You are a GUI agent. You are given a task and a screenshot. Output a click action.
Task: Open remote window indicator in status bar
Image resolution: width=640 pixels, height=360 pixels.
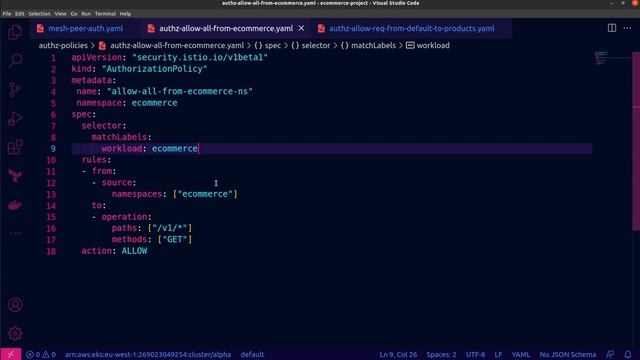tap(11, 354)
